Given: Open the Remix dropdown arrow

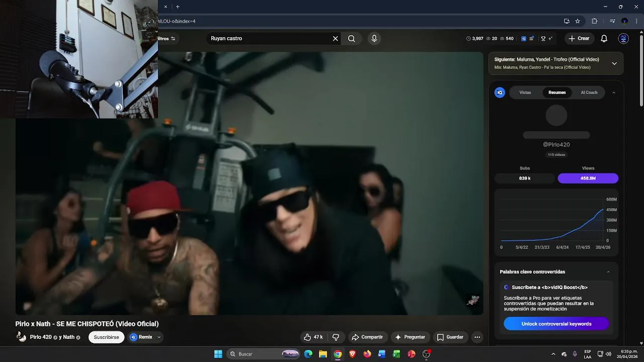Looking at the screenshot, I should click(x=159, y=337).
